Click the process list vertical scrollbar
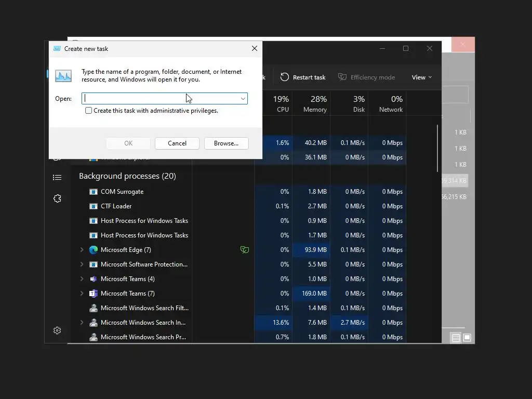The width and height of the screenshot is (532, 399). tap(437, 148)
